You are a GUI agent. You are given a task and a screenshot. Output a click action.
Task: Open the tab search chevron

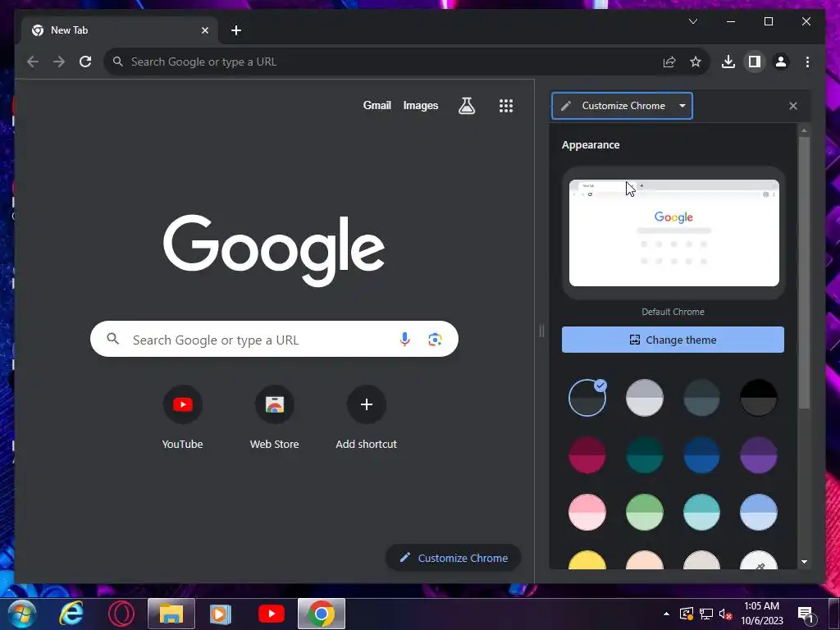click(692, 21)
